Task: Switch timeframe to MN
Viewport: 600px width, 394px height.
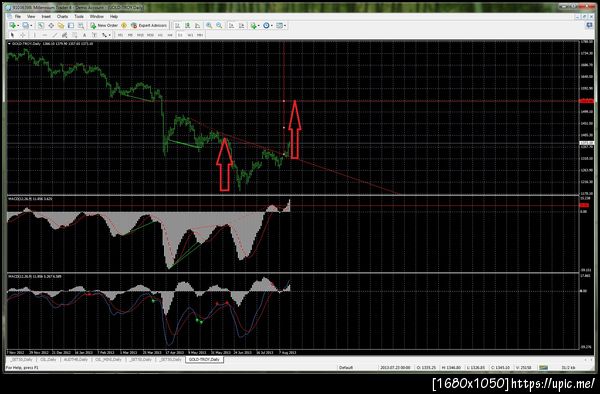Action: pyautogui.click(x=200, y=35)
